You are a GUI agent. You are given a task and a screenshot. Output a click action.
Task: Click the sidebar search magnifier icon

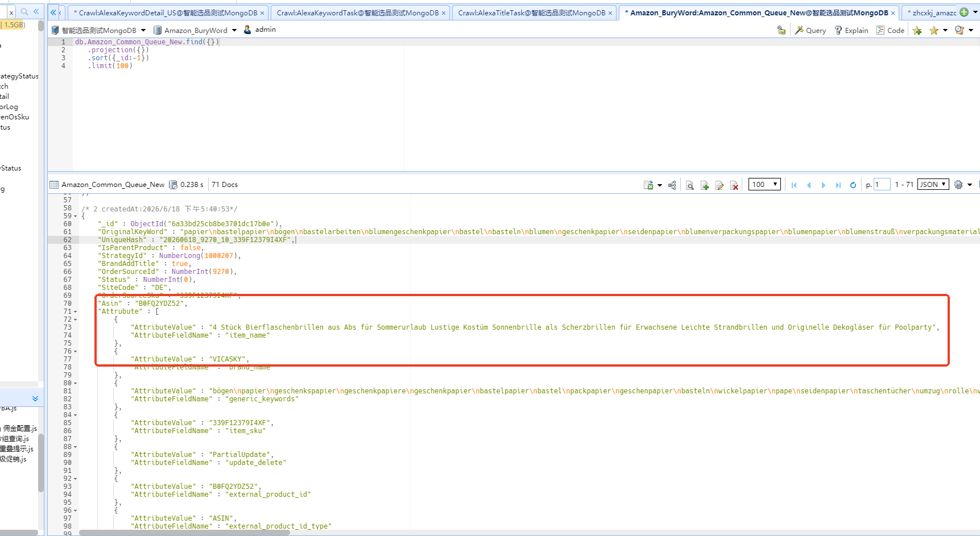pyautogui.click(x=24, y=11)
